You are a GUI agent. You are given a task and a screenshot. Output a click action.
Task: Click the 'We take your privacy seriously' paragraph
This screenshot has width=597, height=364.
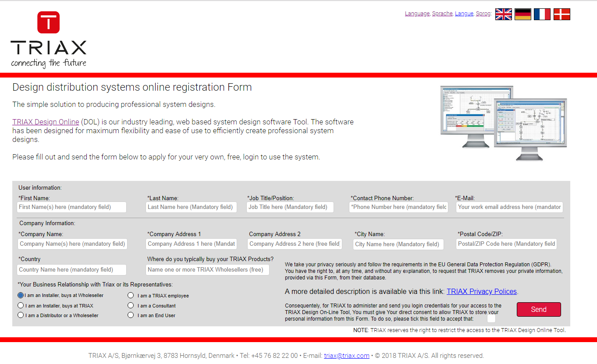tap(423, 271)
